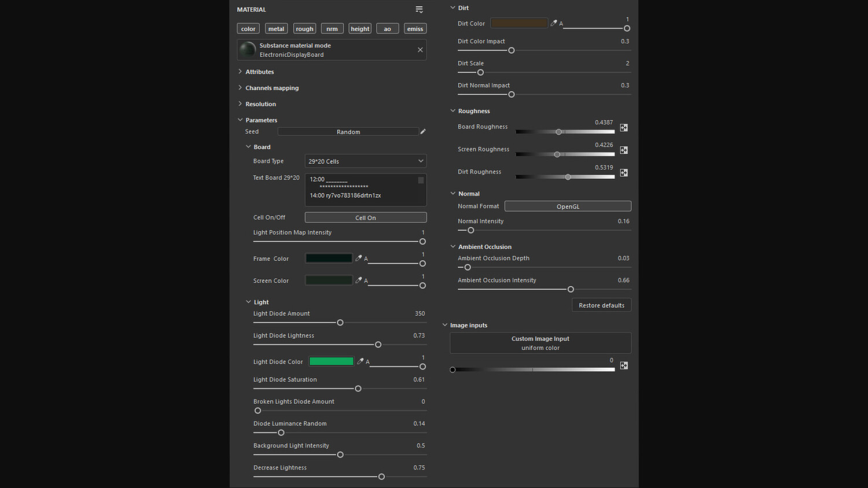Toggle the metal channel button
Viewport: 868px width, 488px height.
tap(276, 29)
